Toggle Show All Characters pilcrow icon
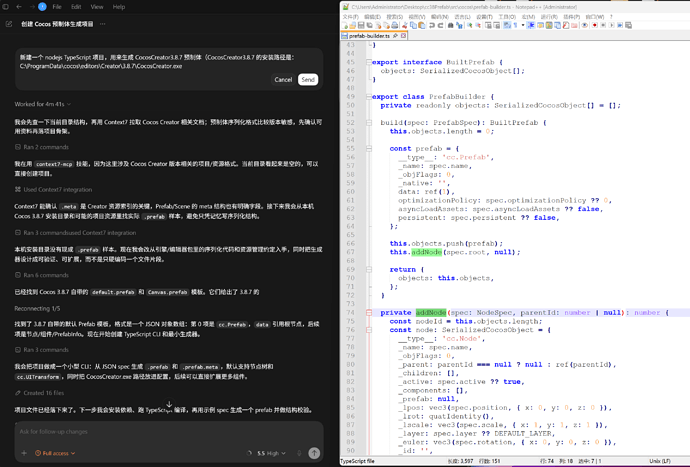 pos(515,25)
